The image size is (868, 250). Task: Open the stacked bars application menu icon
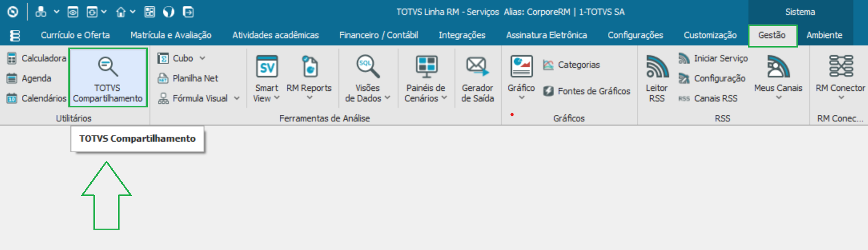click(x=15, y=35)
